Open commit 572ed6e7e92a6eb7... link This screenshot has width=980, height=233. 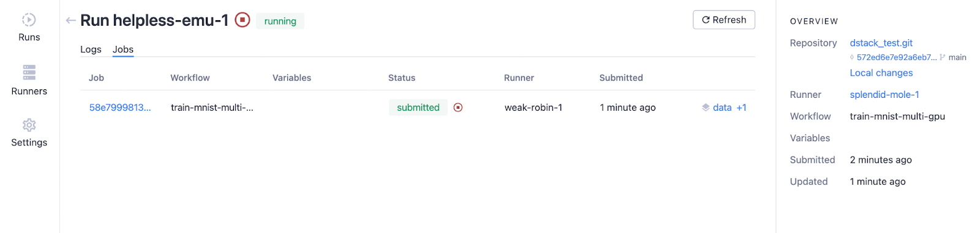click(x=897, y=57)
